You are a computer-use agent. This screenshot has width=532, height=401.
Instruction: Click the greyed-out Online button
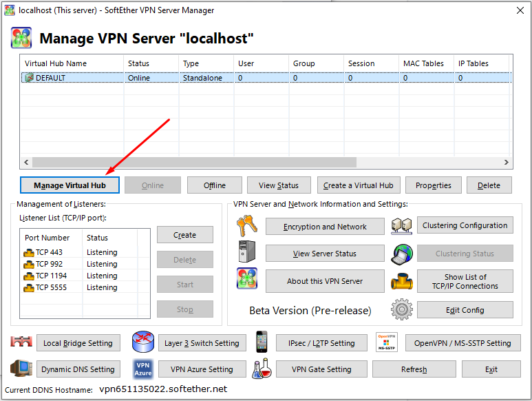pyautogui.click(x=153, y=185)
